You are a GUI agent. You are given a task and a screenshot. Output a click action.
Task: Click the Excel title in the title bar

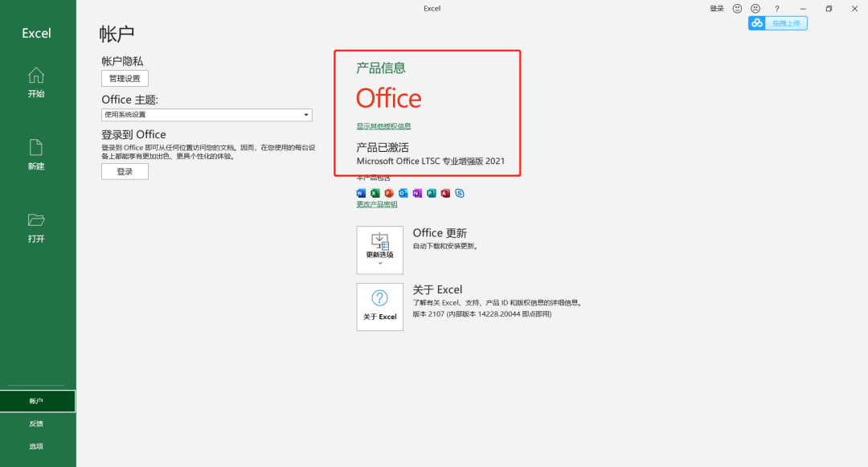(x=432, y=8)
